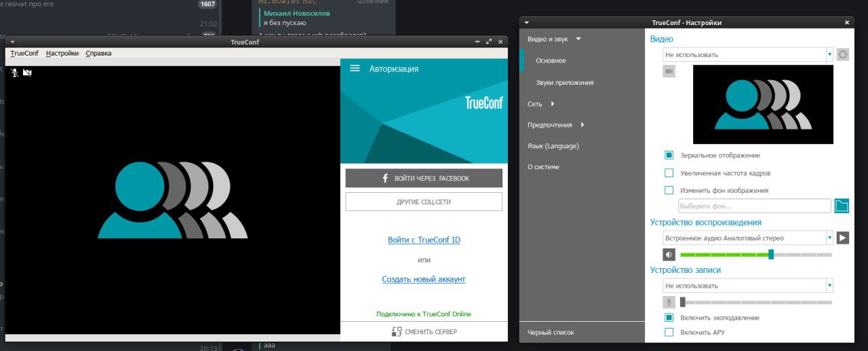The width and height of the screenshot is (868, 351).
Task: Open camera advanced settings gear icon
Action: (843, 54)
